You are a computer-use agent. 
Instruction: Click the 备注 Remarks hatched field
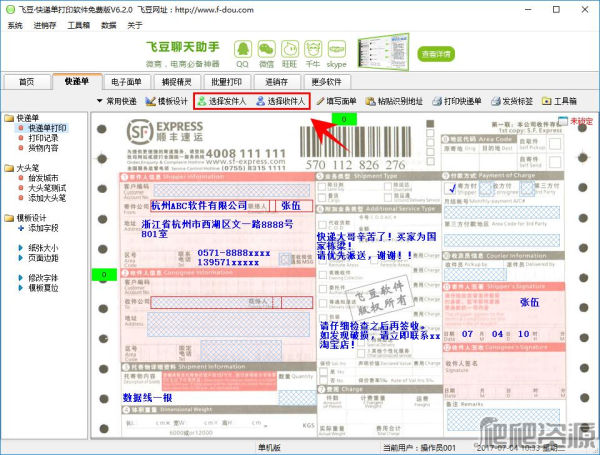pyautogui.click(x=503, y=419)
